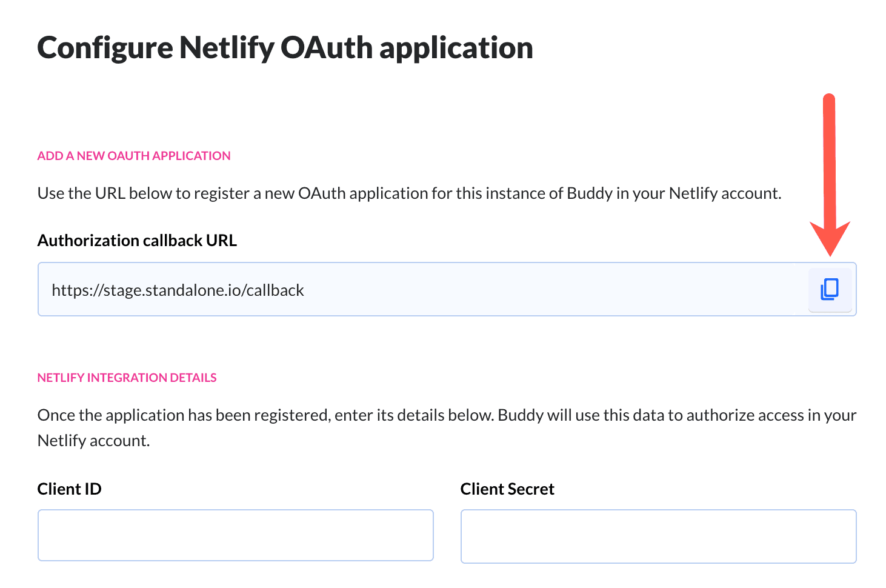
Task: Click the Netlify Integration Details header
Action: 127,378
